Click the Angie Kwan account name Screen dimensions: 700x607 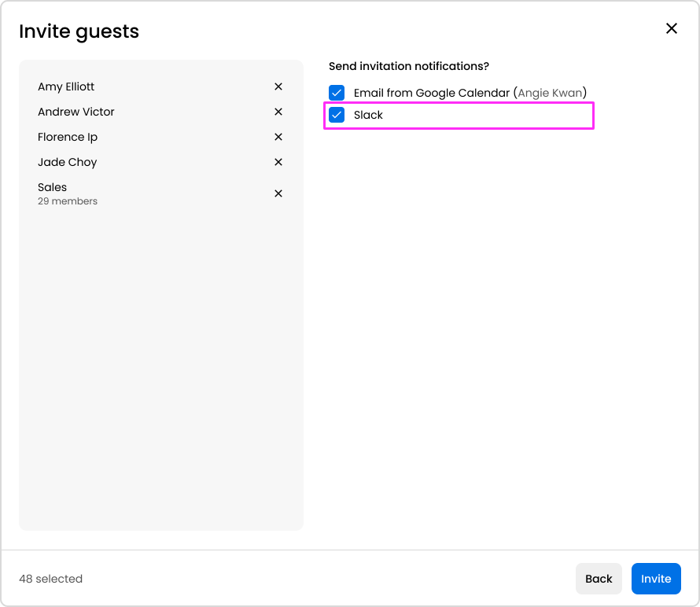(x=550, y=93)
